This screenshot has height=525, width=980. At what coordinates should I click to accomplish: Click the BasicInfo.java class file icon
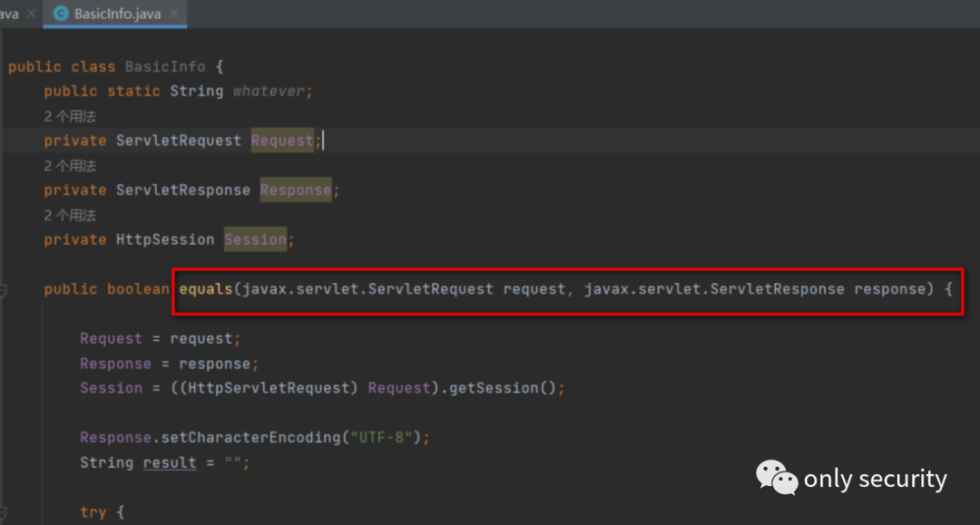click(61, 13)
